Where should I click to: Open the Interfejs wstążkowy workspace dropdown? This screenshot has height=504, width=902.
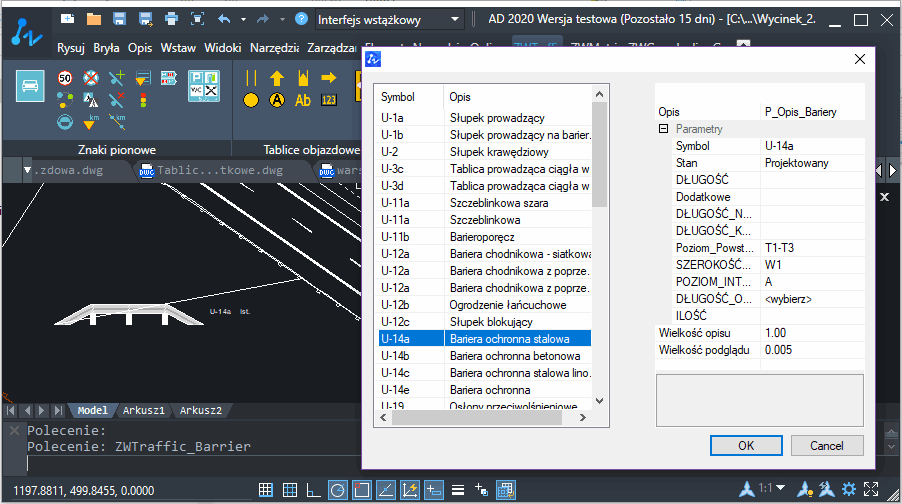point(389,20)
